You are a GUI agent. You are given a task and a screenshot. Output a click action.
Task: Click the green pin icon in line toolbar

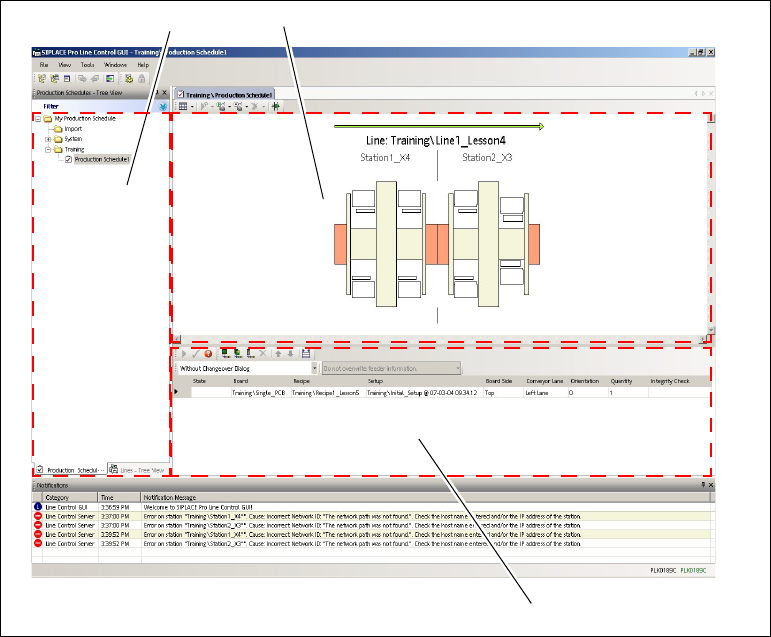(x=276, y=105)
